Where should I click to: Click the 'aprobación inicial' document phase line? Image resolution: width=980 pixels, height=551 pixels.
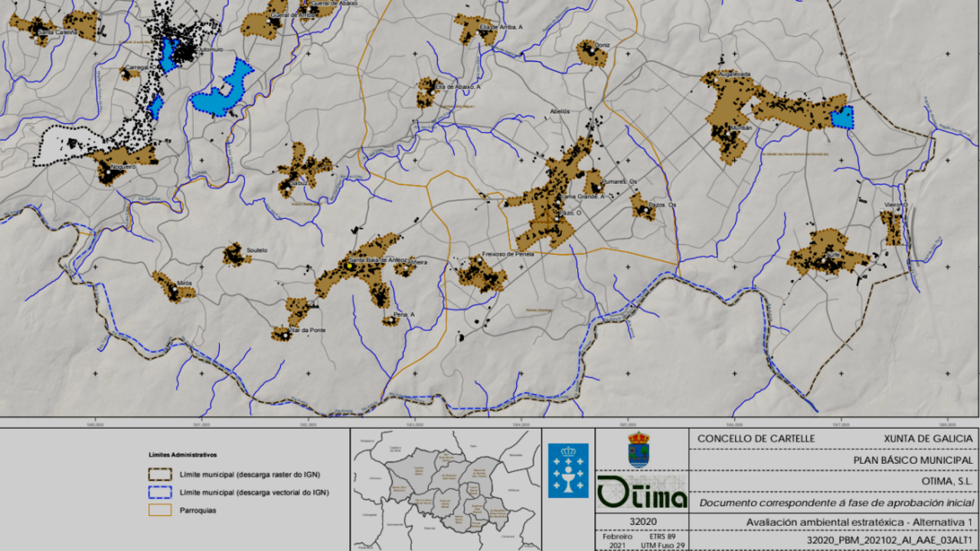coord(836,502)
